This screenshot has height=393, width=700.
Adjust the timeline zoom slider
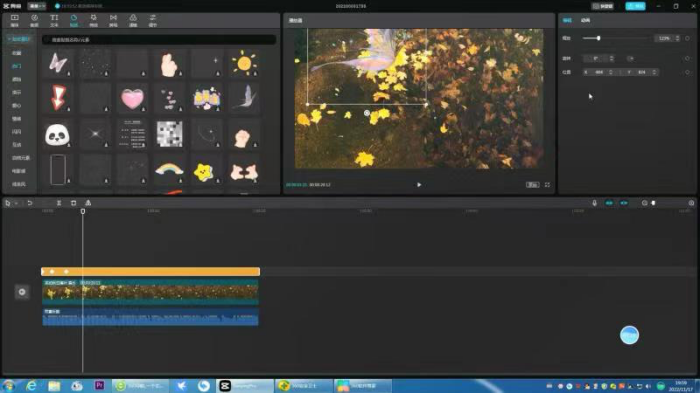(x=653, y=203)
